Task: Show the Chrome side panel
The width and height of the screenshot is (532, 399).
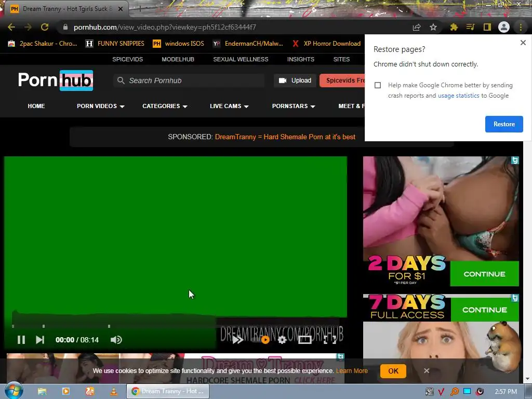Action: click(487, 27)
